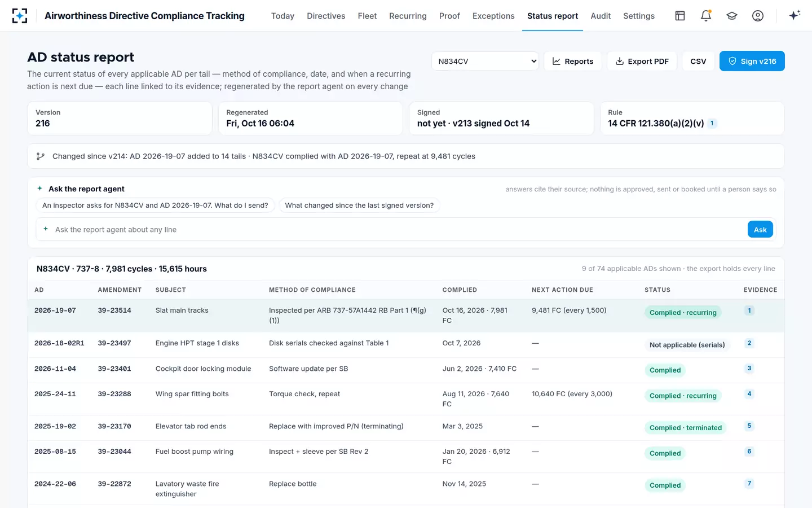Choose the 'What changed since the last signed version?' prompt
The height and width of the screenshot is (508, 812).
pos(359,205)
